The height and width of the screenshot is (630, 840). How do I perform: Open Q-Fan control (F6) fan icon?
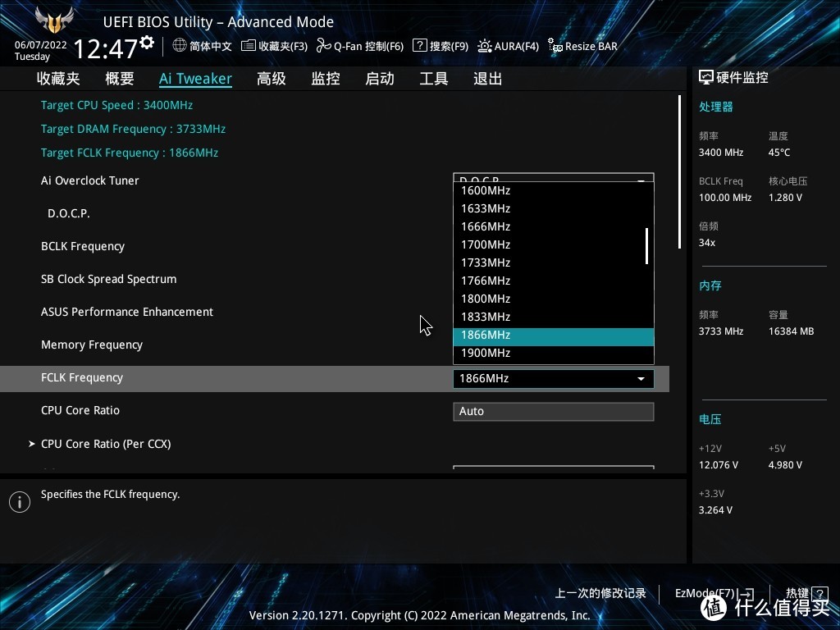(323, 46)
